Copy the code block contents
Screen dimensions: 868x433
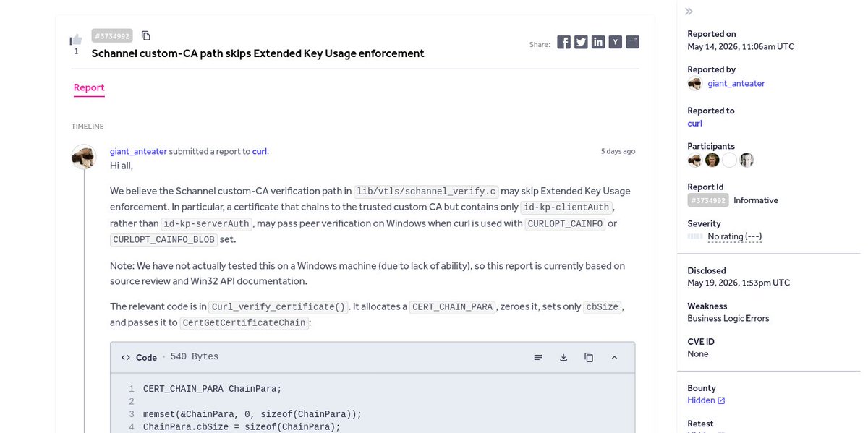[x=589, y=357]
